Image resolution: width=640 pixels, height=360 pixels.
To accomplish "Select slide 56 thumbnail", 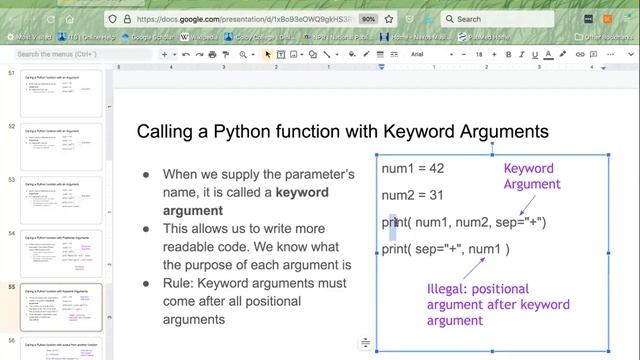I will tap(61, 349).
